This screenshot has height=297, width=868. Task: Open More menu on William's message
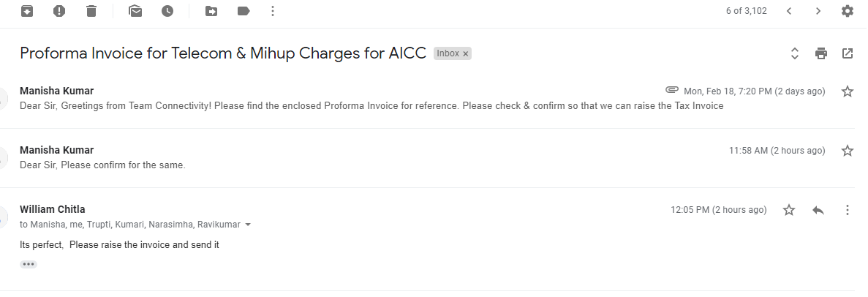848,210
